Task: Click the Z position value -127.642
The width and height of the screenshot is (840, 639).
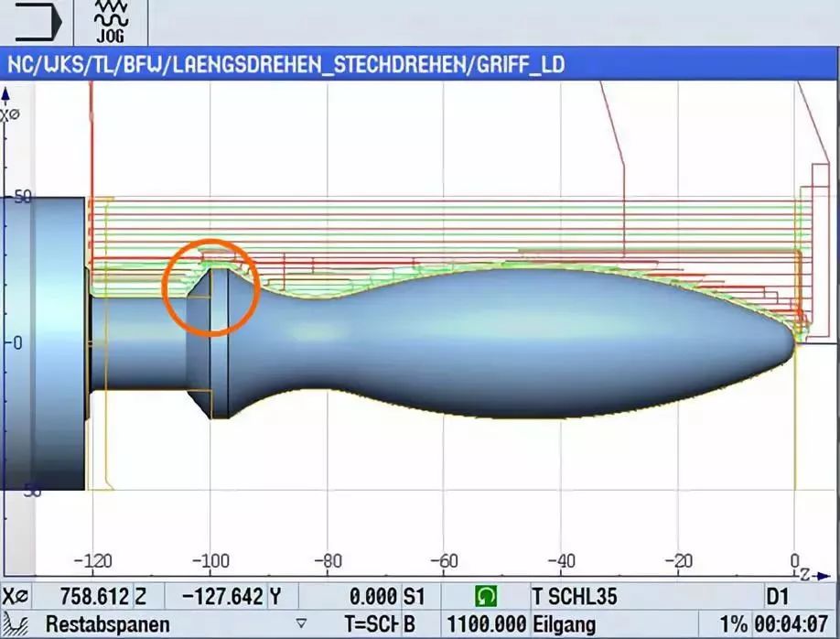Action: click(x=223, y=597)
